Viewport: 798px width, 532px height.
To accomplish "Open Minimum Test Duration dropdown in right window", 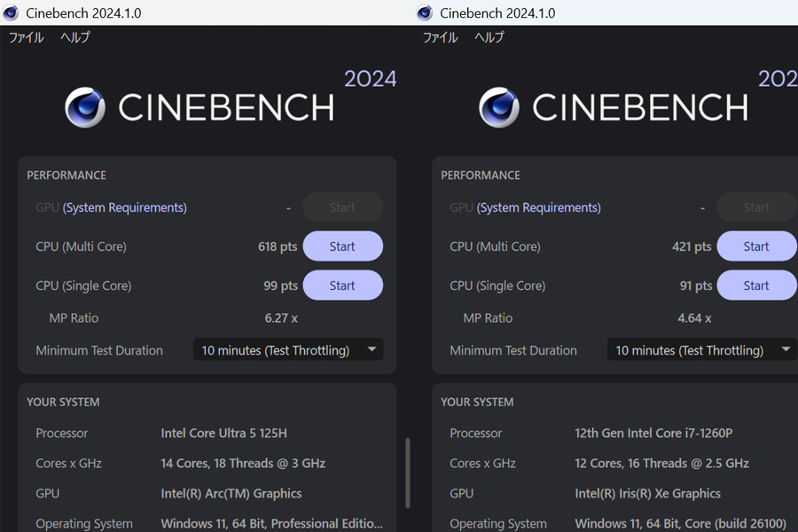I will click(x=702, y=349).
